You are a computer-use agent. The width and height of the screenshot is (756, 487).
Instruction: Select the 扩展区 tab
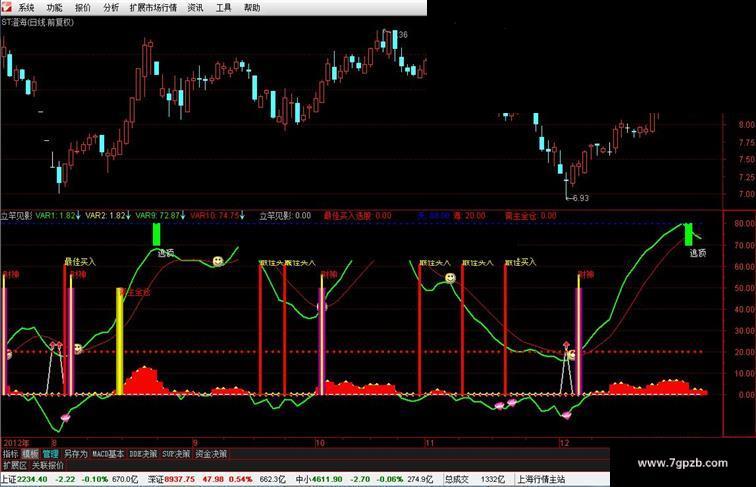tap(15, 465)
